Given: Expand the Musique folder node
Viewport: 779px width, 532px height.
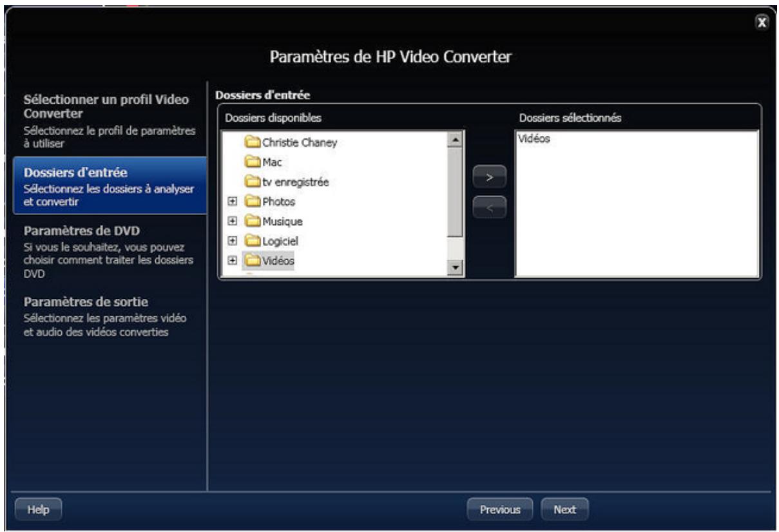Looking at the screenshot, I should (x=233, y=222).
